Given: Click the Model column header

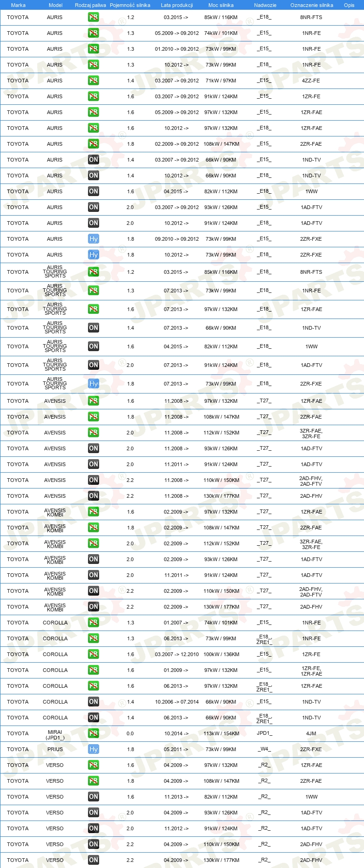Looking at the screenshot, I should coord(55,5).
